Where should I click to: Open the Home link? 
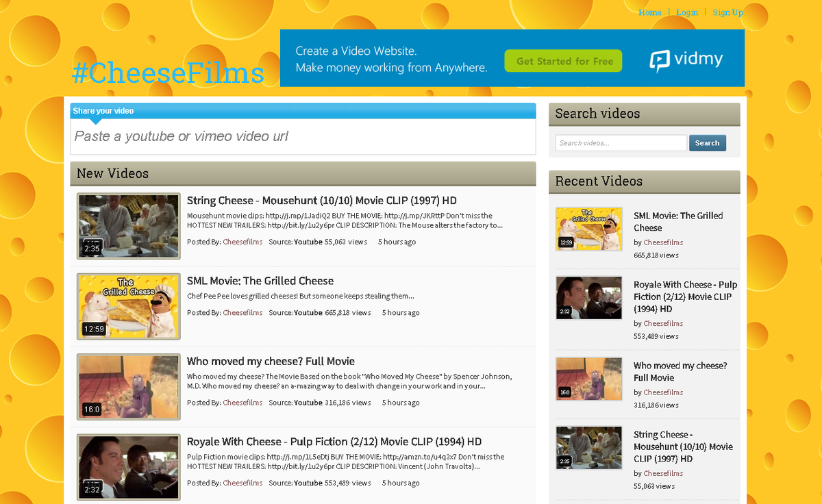(650, 12)
